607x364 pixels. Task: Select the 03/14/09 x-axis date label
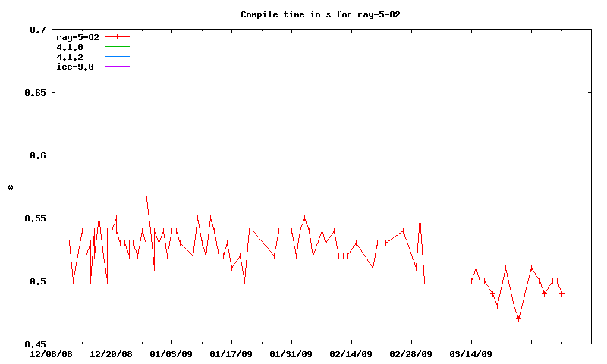click(470, 353)
